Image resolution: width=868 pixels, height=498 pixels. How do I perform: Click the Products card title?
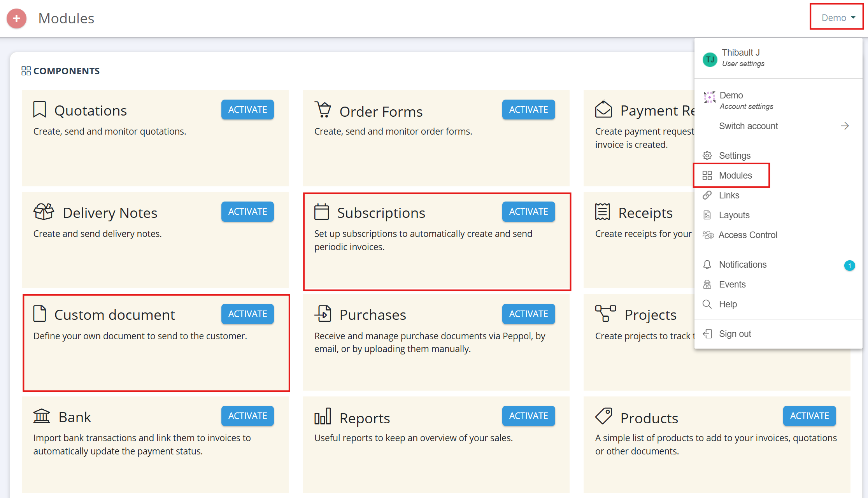point(649,418)
